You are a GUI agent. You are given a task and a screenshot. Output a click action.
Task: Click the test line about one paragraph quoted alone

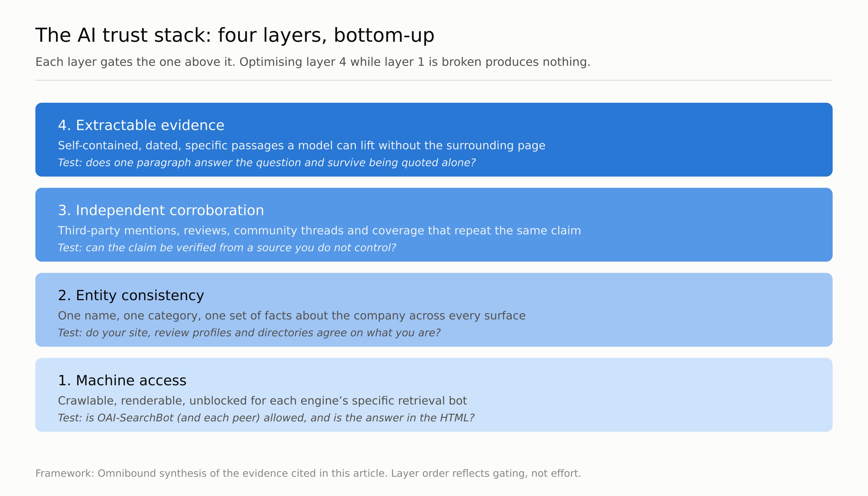267,162
